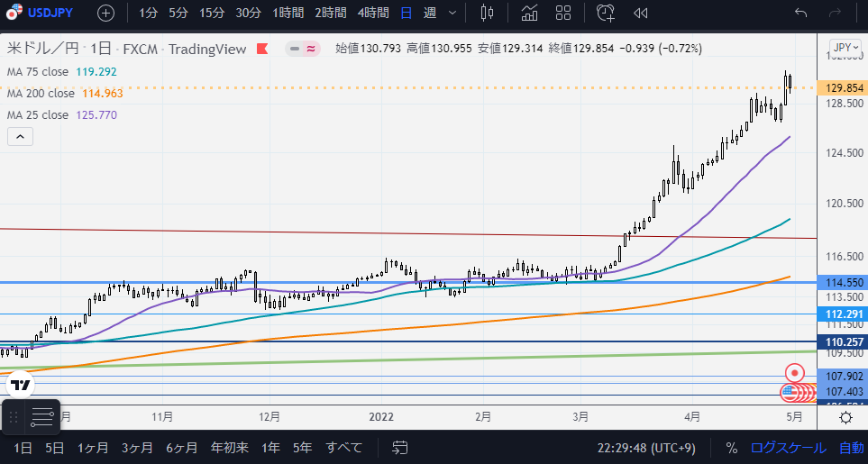The height and width of the screenshot is (464, 868).
Task: Undo the last chart action
Action: (800, 14)
